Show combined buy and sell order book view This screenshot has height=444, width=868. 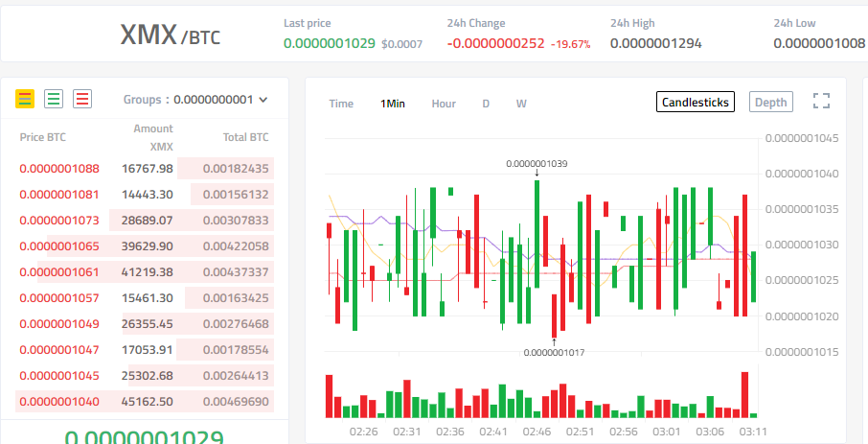click(25, 99)
